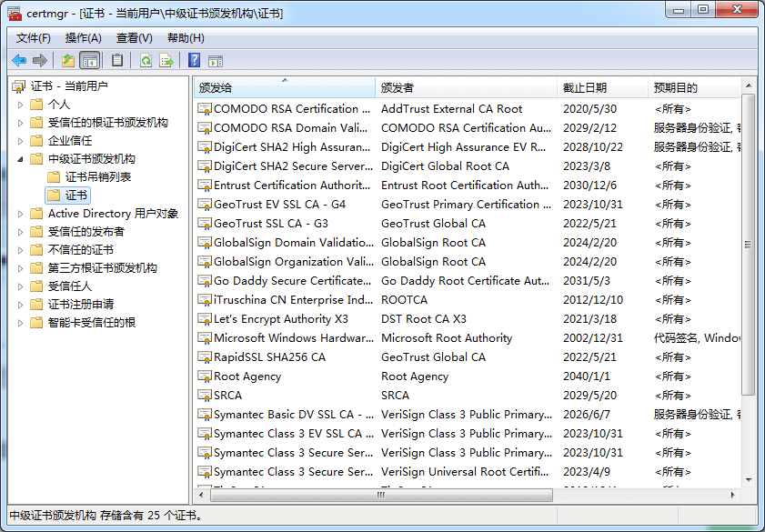The image size is (765, 532).
Task: Click the root 证书 - 当前用户 icon
Action: point(18,86)
